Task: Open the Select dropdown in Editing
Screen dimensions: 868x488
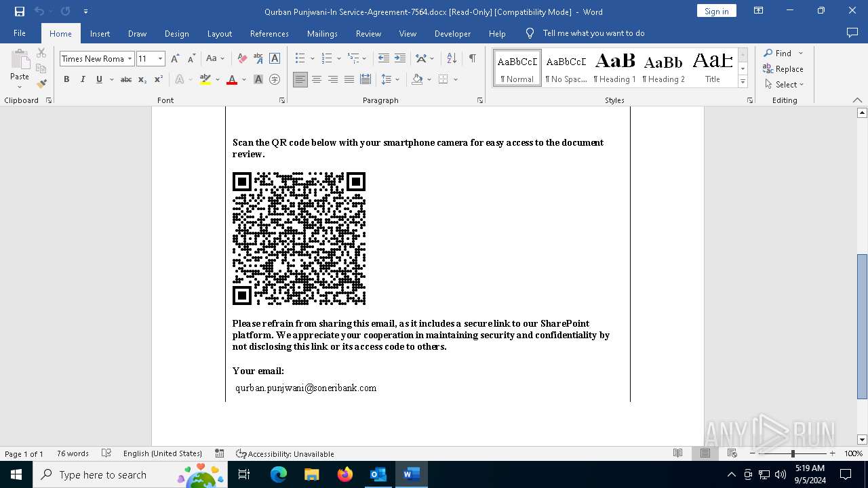Action: [783, 85]
